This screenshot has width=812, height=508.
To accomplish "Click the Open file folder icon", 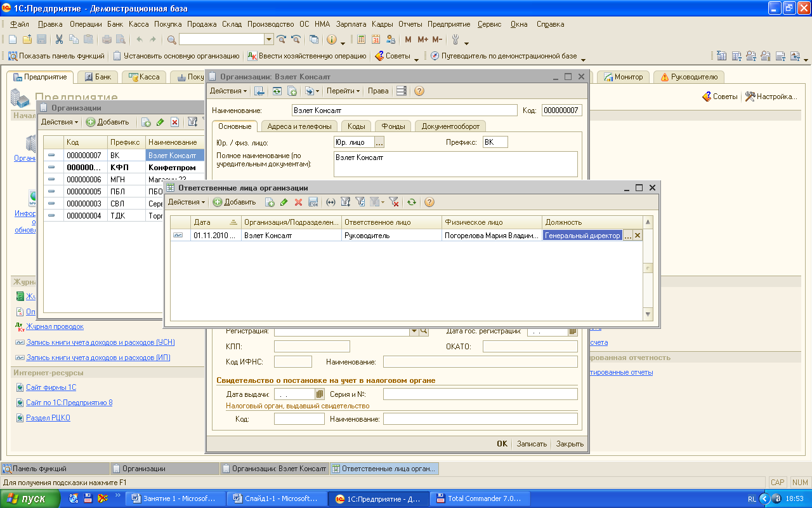I will 27,39.
